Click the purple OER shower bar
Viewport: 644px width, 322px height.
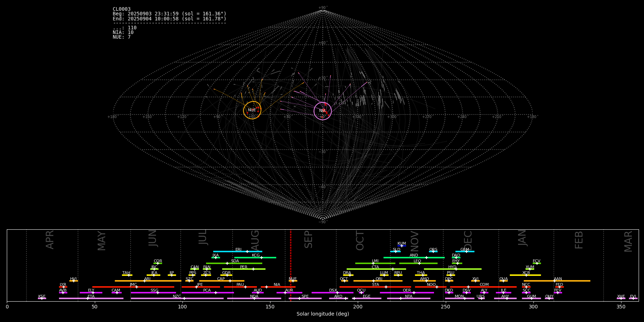tap(407, 293)
